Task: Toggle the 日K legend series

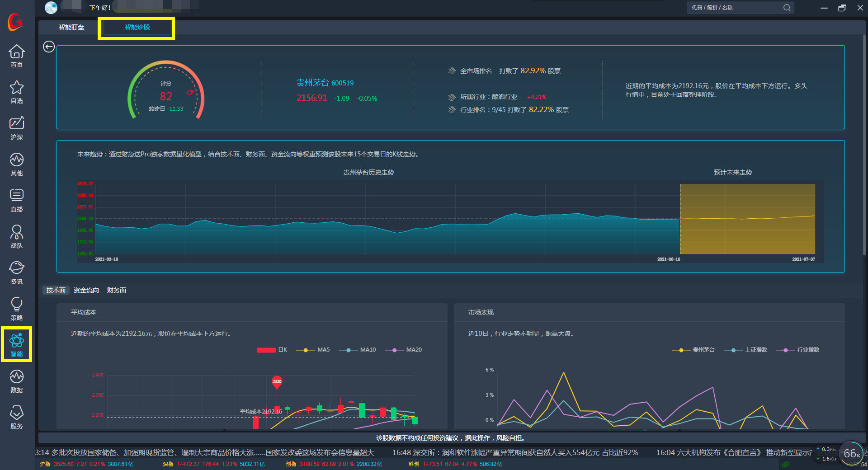Action: point(272,350)
